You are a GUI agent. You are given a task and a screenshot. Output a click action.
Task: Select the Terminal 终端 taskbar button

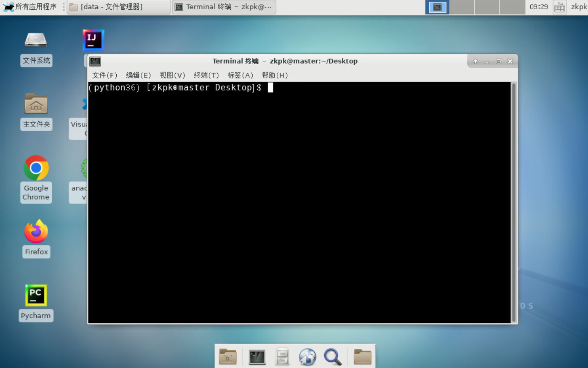[x=224, y=7]
